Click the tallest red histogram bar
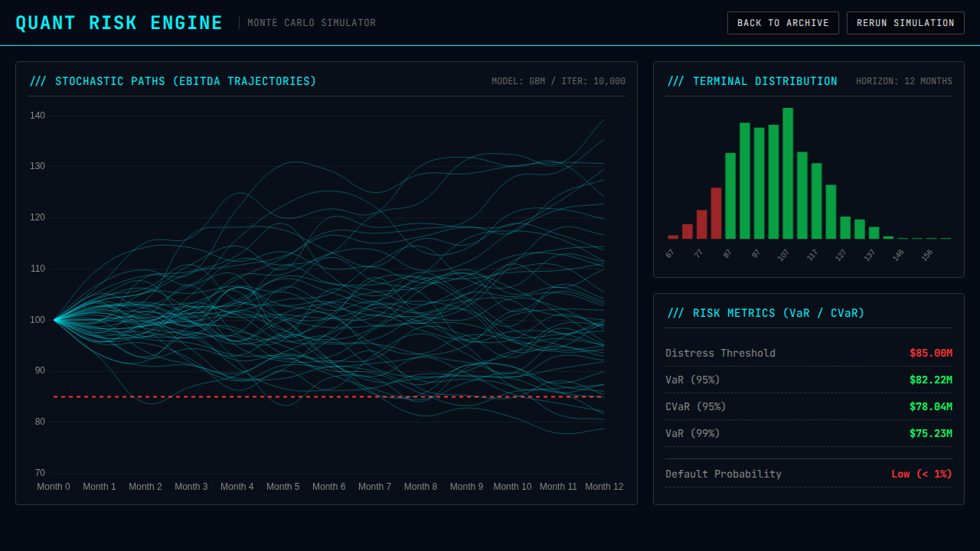 716,214
